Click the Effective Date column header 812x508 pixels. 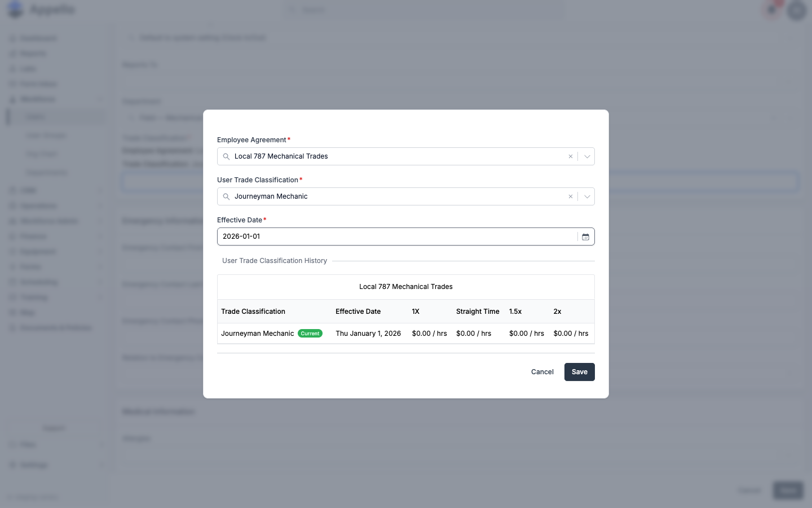click(358, 312)
